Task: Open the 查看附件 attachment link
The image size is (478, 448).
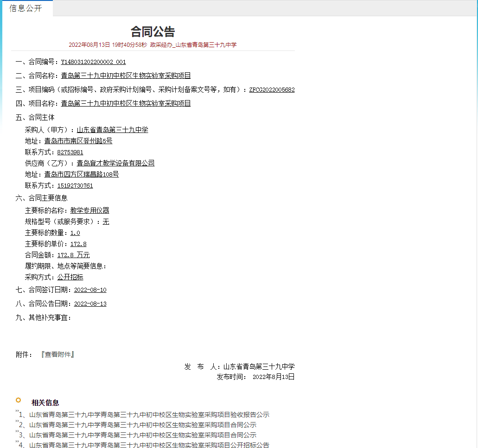Action: click(x=57, y=354)
